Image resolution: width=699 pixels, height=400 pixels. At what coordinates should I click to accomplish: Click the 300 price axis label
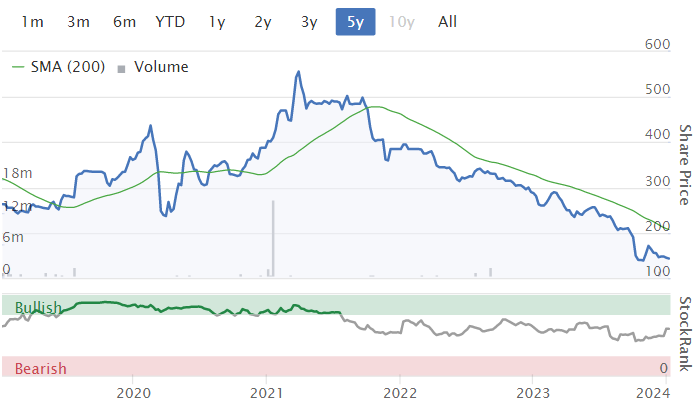pyautogui.click(x=658, y=181)
